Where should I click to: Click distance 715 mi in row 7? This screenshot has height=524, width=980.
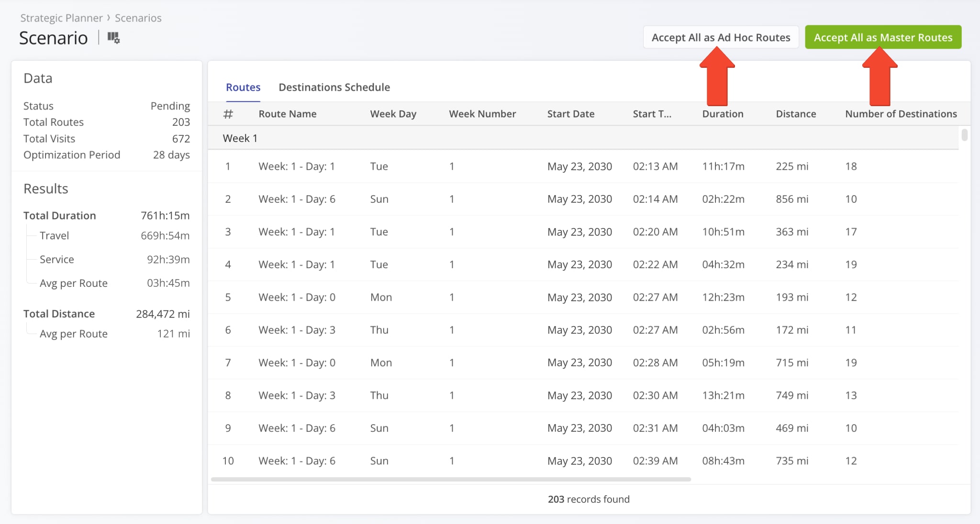pos(792,363)
